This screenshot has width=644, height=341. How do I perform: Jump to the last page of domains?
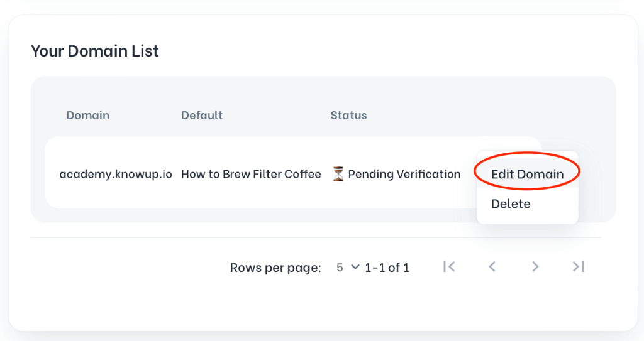(x=579, y=267)
